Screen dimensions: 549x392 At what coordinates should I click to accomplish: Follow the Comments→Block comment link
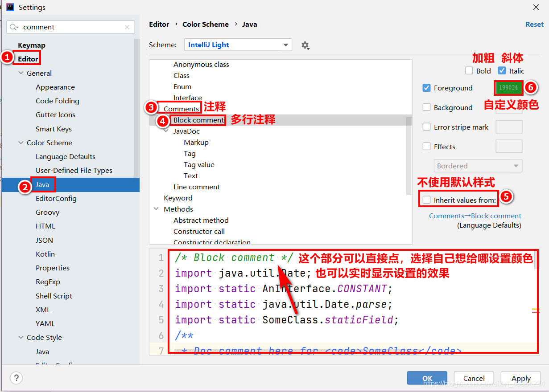[475, 216]
